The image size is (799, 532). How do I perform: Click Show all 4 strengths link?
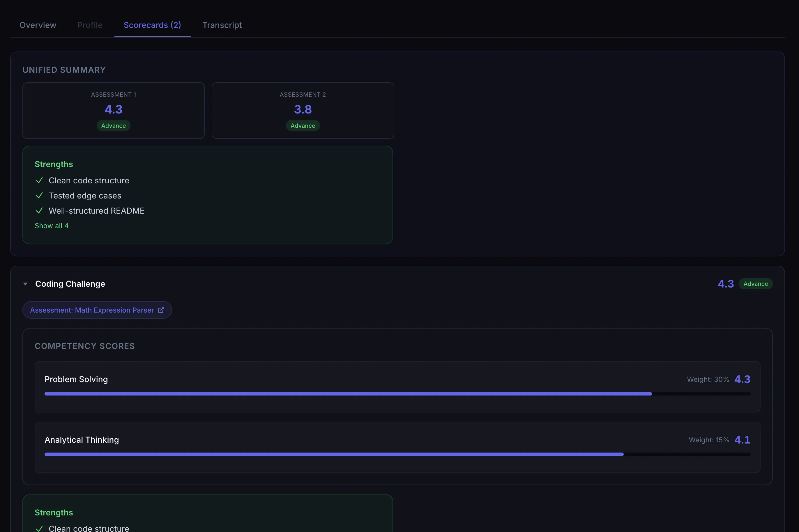pos(52,226)
